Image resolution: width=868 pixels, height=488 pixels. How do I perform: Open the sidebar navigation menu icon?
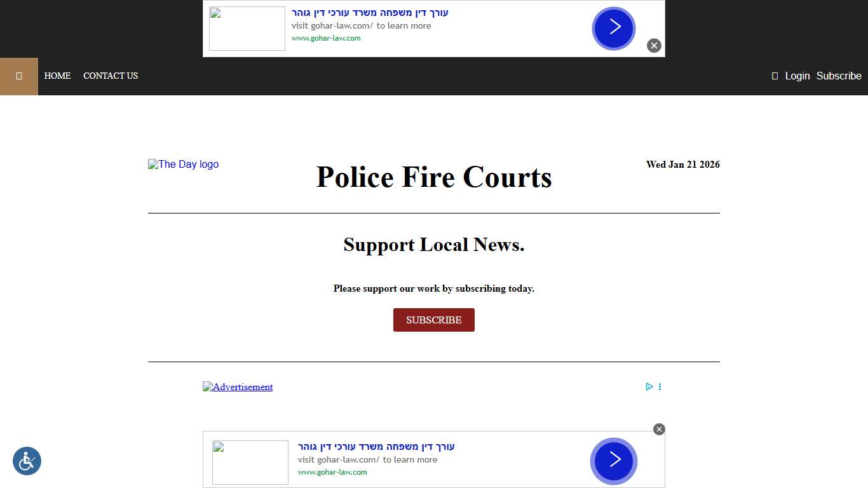(x=18, y=76)
